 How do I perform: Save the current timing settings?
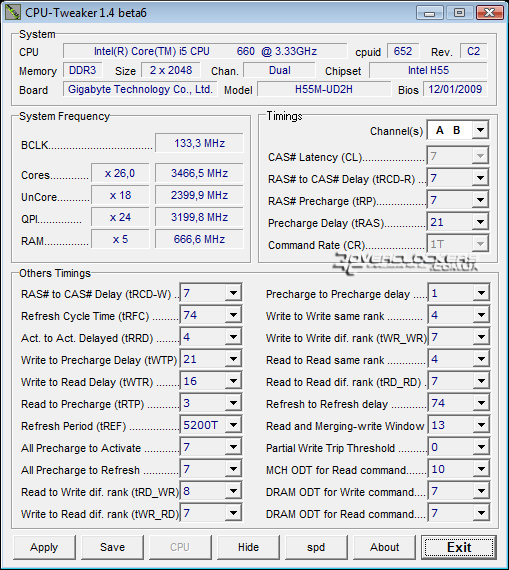(112, 547)
